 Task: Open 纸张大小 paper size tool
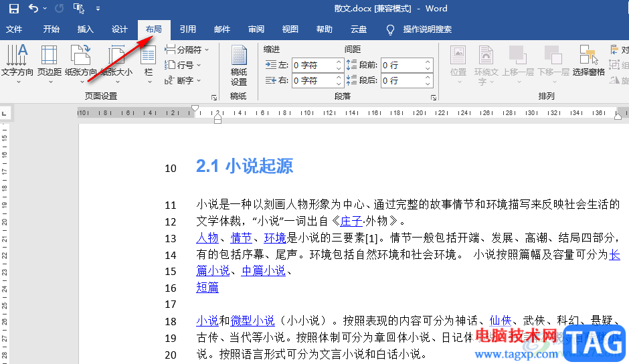point(116,64)
